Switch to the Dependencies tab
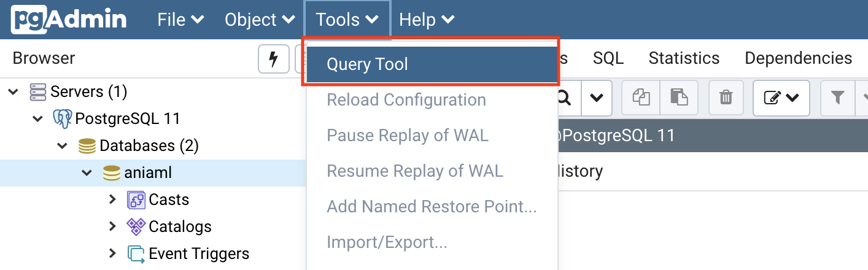This screenshot has width=868, height=270. pos(798,58)
